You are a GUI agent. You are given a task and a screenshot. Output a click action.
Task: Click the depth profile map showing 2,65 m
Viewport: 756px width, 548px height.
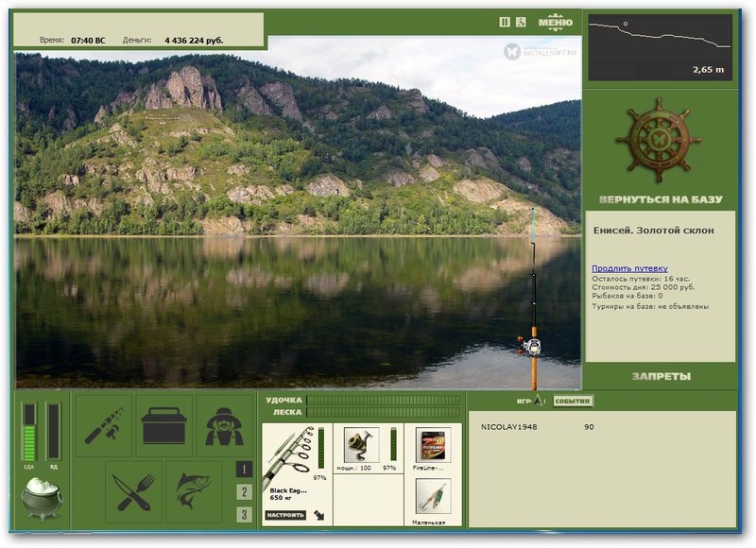[x=660, y=47]
